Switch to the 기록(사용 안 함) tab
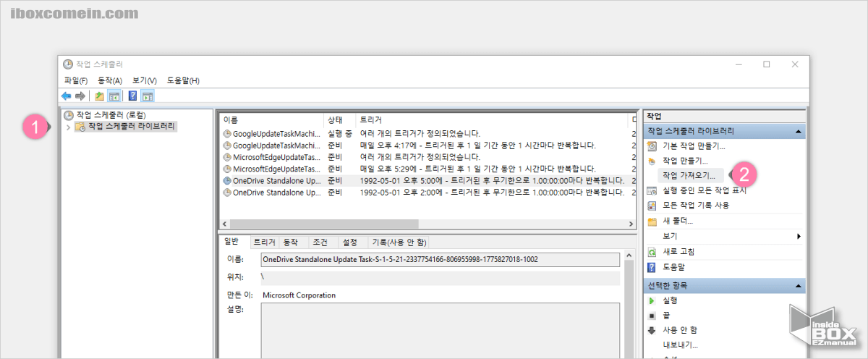The height and width of the screenshot is (359, 868). click(x=399, y=242)
